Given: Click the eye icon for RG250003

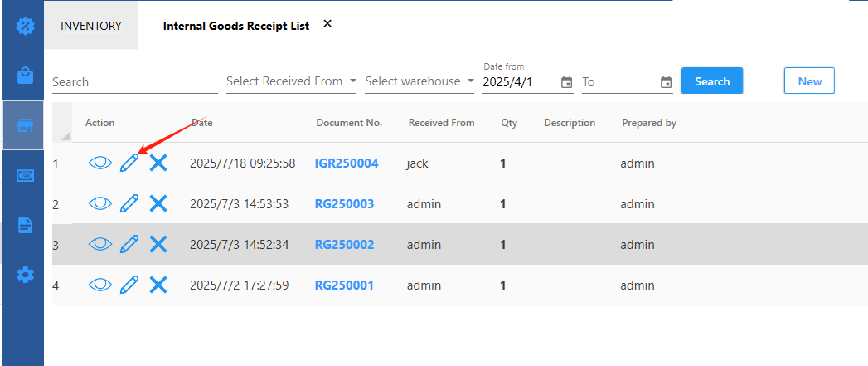Looking at the screenshot, I should [x=99, y=204].
